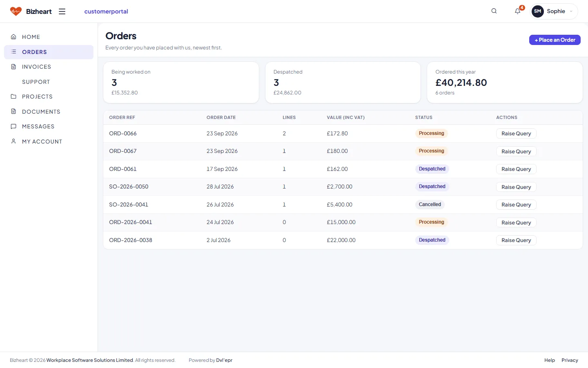Viewport: 588px width, 368px height.
Task: Raise a query for SO-2026-0050
Action: click(x=516, y=187)
